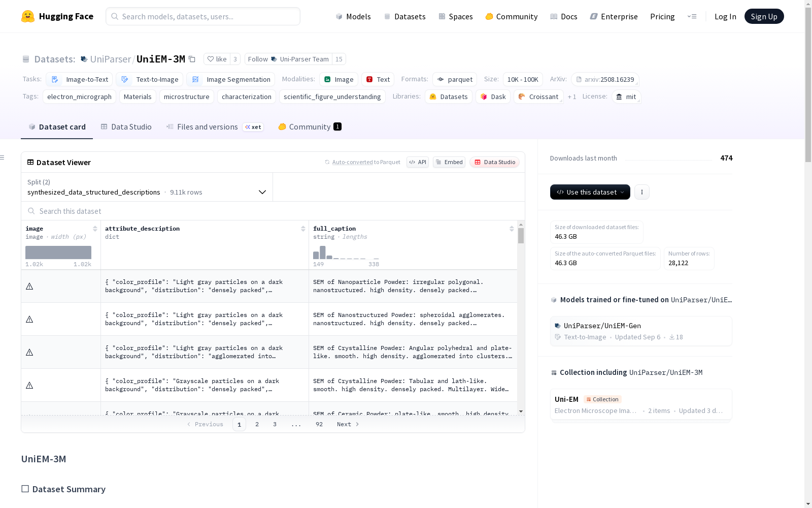Click the warning icon in the Nanostructured Powder row
Screen dimensions: 812x508
click(29, 320)
